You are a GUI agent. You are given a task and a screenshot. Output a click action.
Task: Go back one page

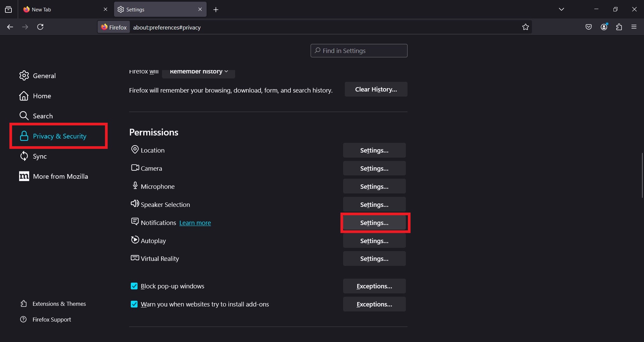coord(10,27)
